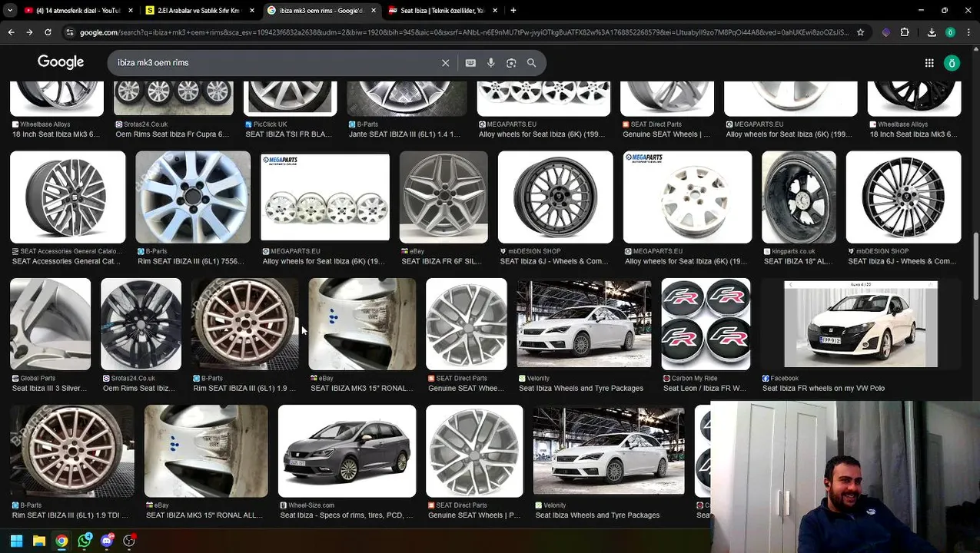Open B-Parts 'Rim SEAT IBIZA III (6L1) 7556' image
The width and height of the screenshot is (980, 553).
pos(193,197)
